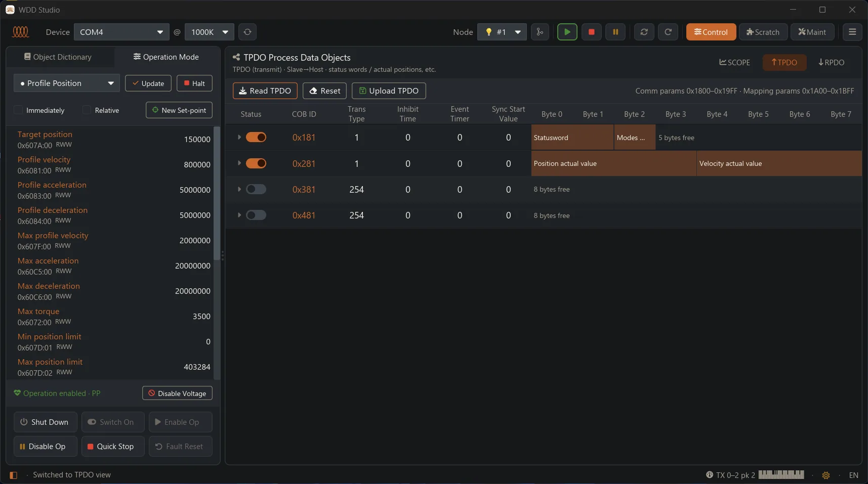Toggle the 0x181 TPDO enable switch
Screen dimensions: 868x484
tap(256, 137)
